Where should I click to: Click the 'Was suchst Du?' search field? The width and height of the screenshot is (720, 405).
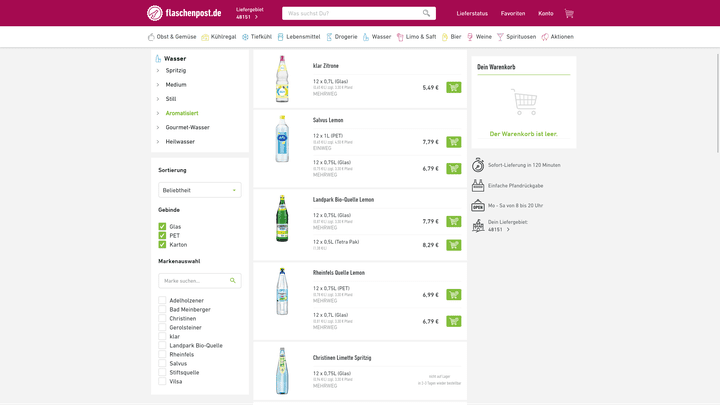click(x=350, y=14)
